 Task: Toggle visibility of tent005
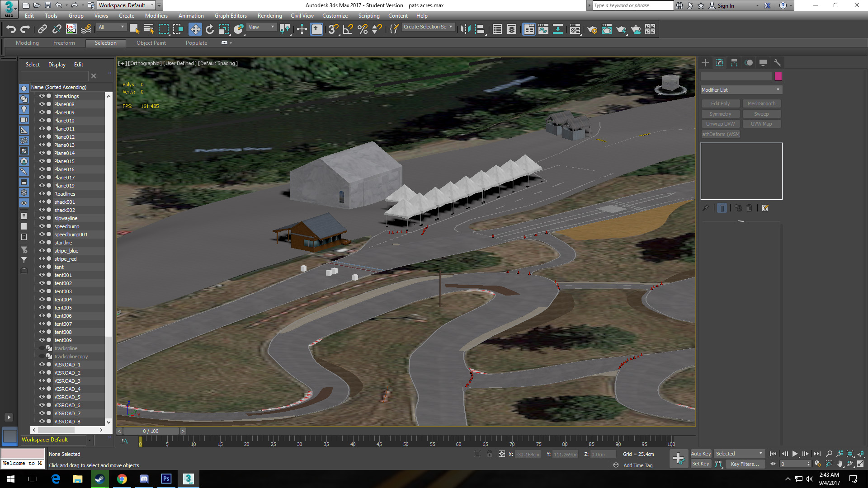click(x=42, y=308)
